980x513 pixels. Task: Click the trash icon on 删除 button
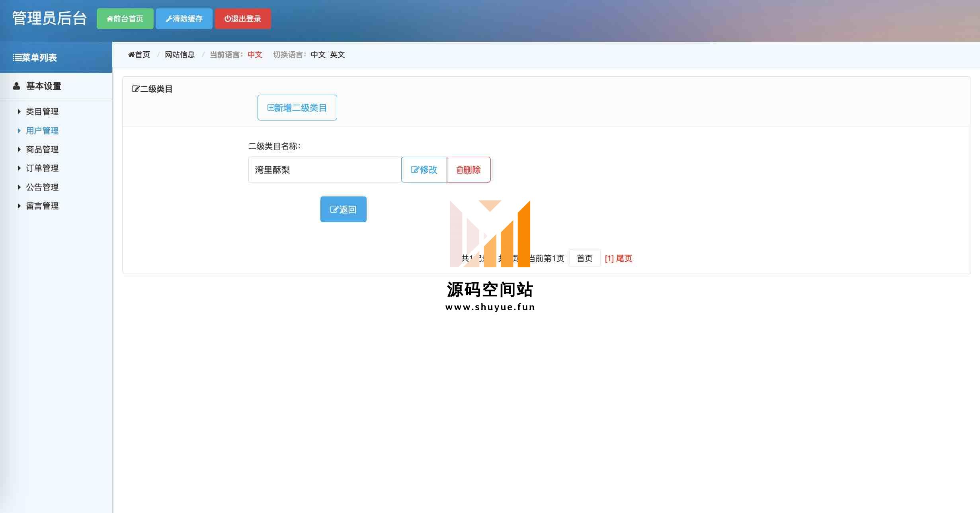(x=459, y=170)
